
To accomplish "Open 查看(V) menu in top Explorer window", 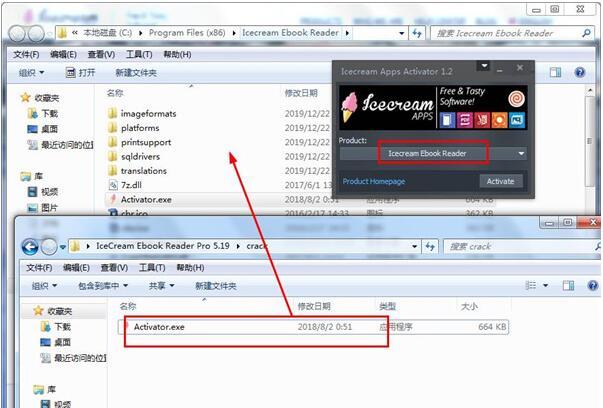I will (x=101, y=55).
